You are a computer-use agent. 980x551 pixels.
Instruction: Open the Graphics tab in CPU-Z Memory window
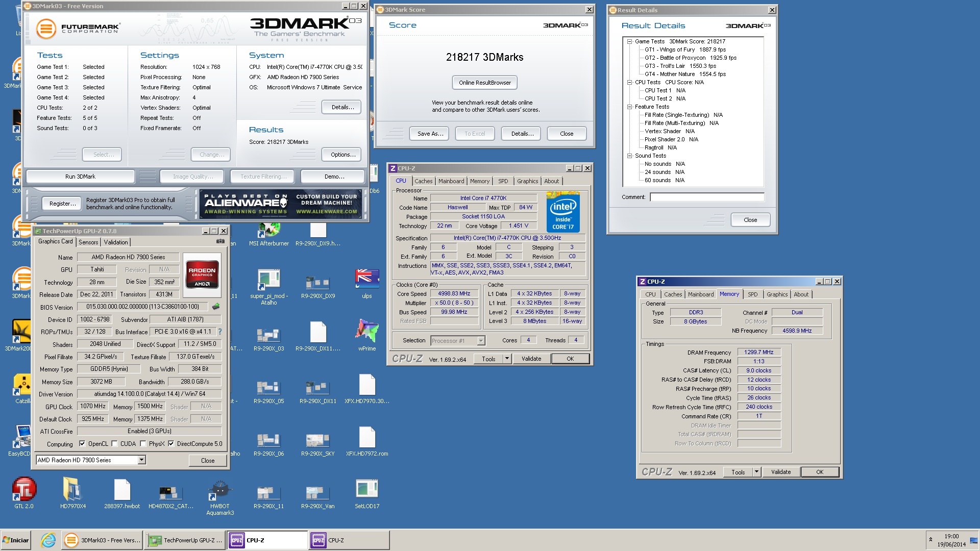[777, 294]
